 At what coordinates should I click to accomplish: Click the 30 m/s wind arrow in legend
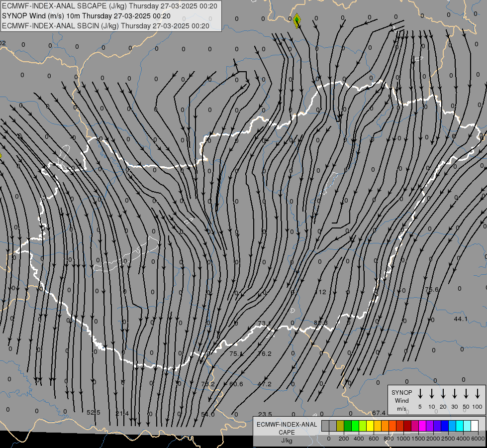click(x=455, y=394)
